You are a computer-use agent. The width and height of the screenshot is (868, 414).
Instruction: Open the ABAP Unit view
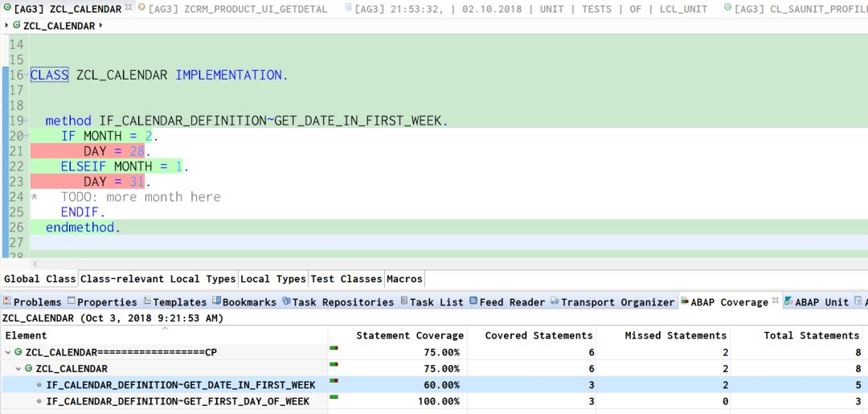click(x=817, y=301)
